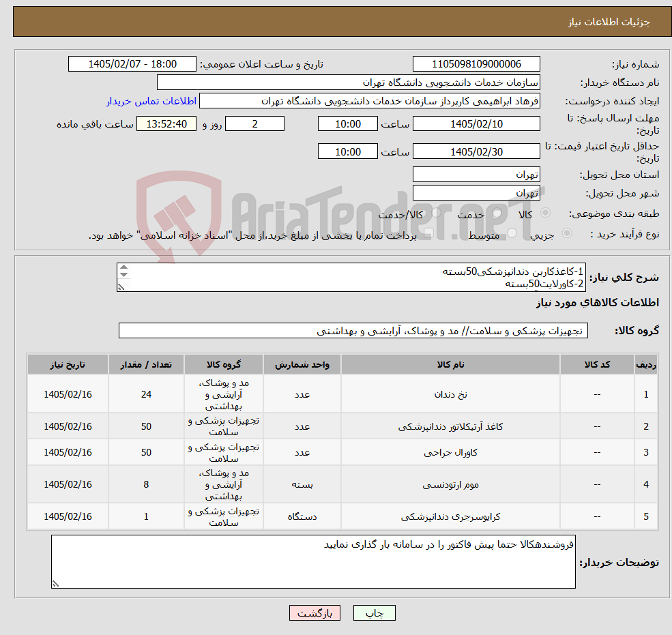Click the بسته unit cell
This screenshot has height=635, width=672.
[x=302, y=484]
